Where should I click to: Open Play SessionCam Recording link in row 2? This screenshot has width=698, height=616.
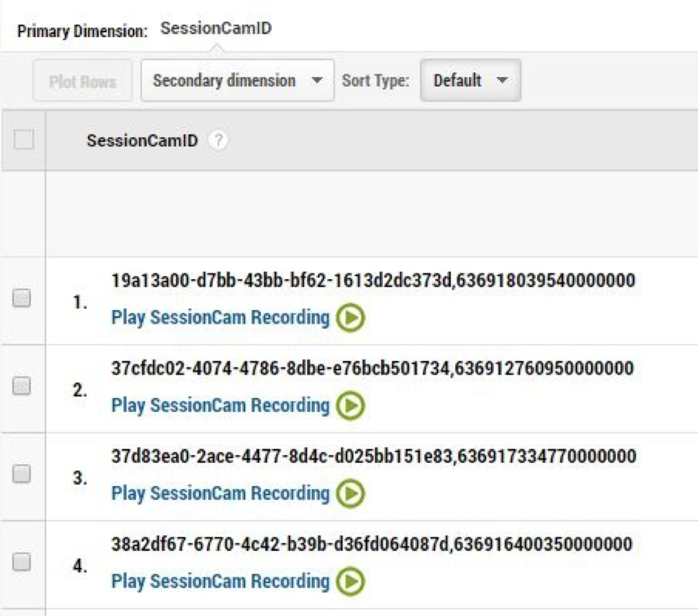click(x=220, y=406)
